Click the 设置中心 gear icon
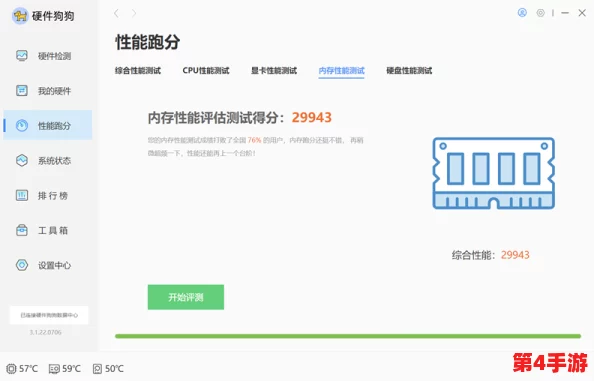The height and width of the screenshot is (381, 594). pos(22,265)
